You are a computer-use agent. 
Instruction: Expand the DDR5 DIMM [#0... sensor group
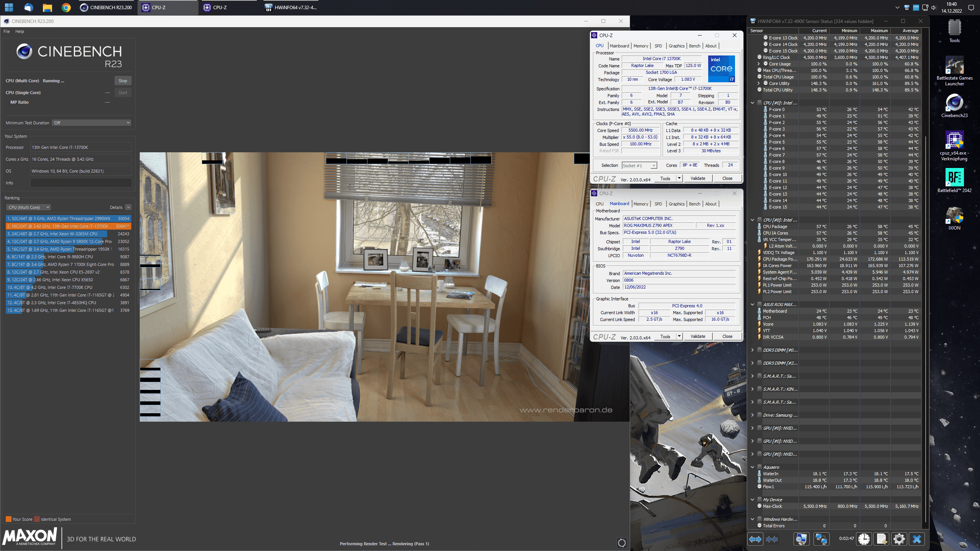tap(752, 350)
